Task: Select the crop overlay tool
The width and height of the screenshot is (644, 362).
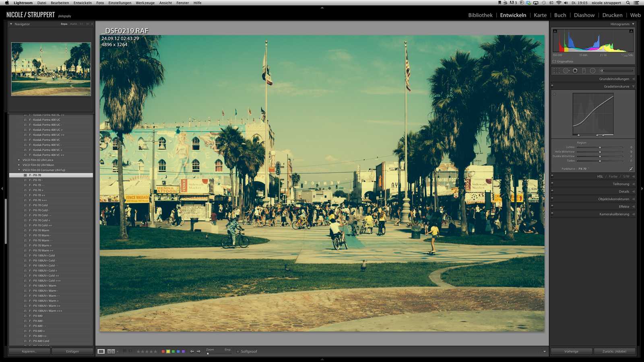Action: pos(557,71)
